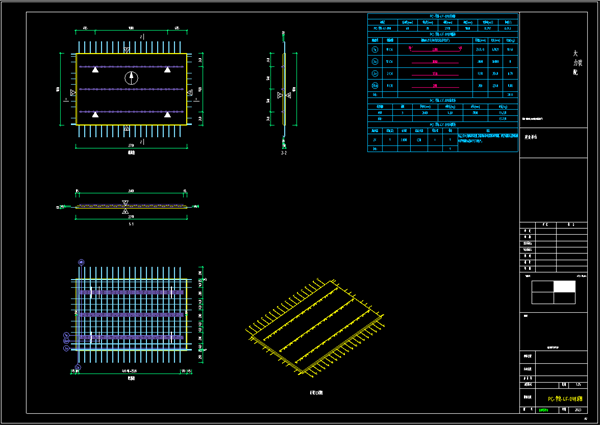Select the caption below the isometric view
Screen dimensions: 600x425
pos(316,392)
